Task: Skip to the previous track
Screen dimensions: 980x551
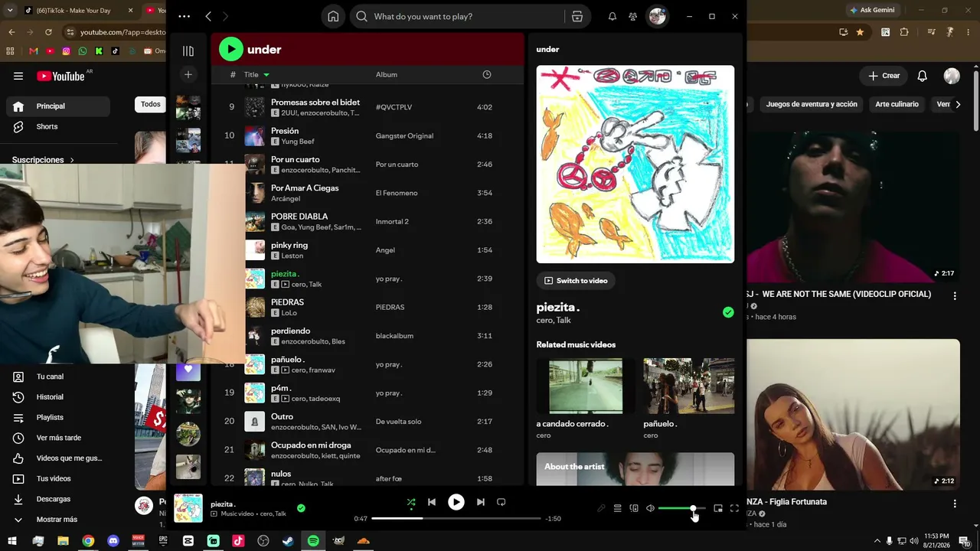Action: click(432, 502)
